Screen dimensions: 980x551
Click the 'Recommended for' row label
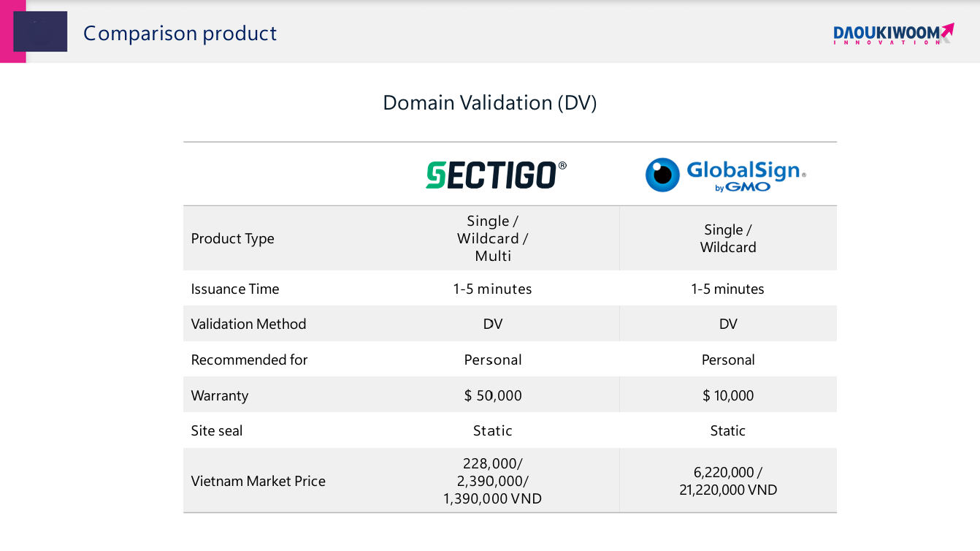point(249,360)
